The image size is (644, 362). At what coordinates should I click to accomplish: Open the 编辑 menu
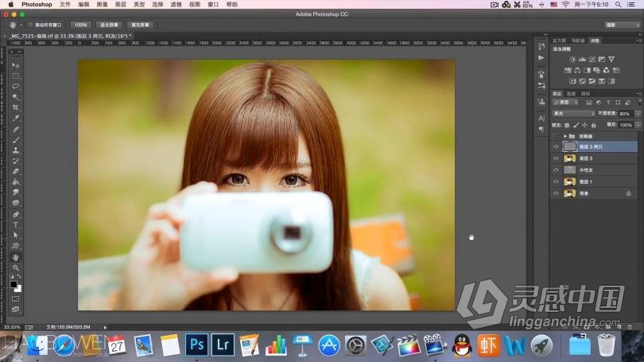coord(83,5)
